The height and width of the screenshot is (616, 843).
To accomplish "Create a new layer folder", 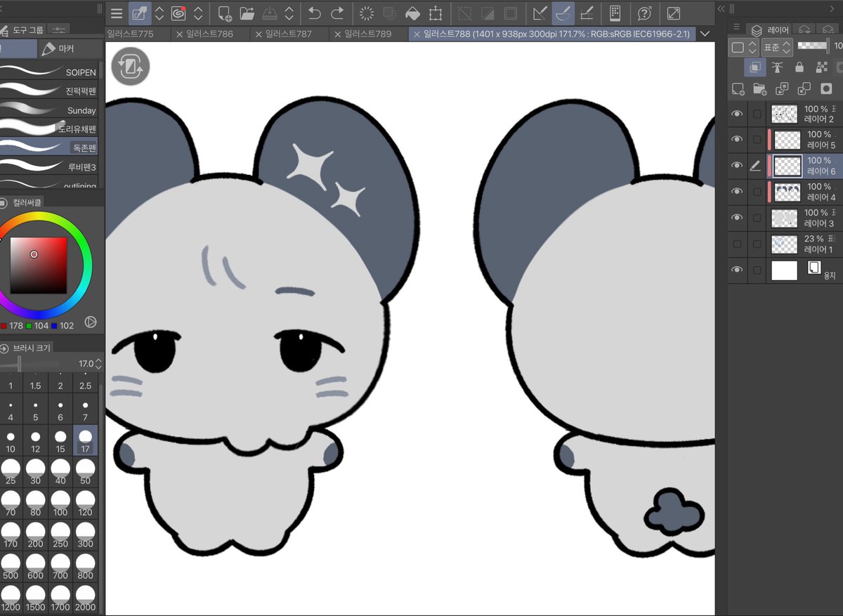I will (x=759, y=89).
